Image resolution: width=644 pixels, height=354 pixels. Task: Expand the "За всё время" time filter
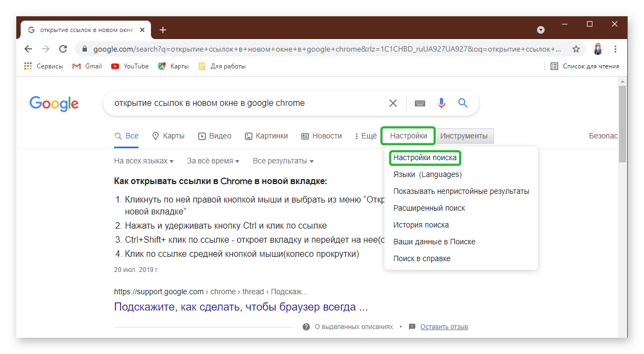coord(213,161)
